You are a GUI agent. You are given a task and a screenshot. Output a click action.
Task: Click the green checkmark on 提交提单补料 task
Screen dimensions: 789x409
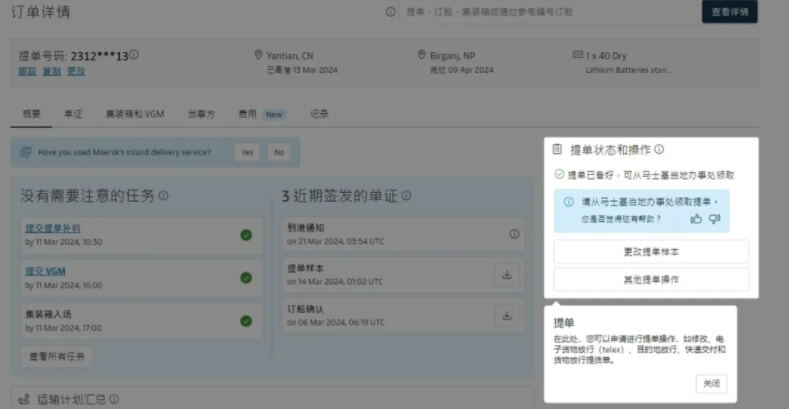[x=246, y=235]
